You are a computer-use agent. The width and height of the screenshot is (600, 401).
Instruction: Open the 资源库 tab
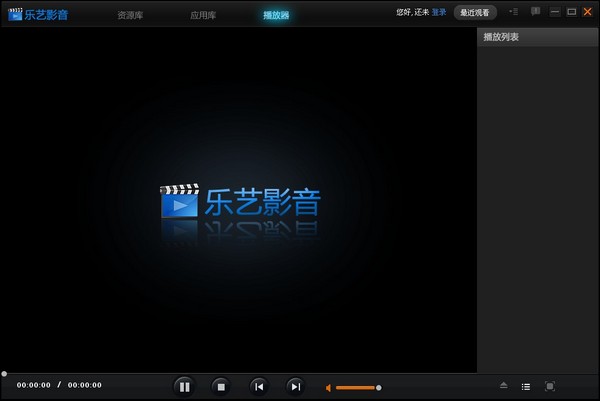[x=129, y=15]
